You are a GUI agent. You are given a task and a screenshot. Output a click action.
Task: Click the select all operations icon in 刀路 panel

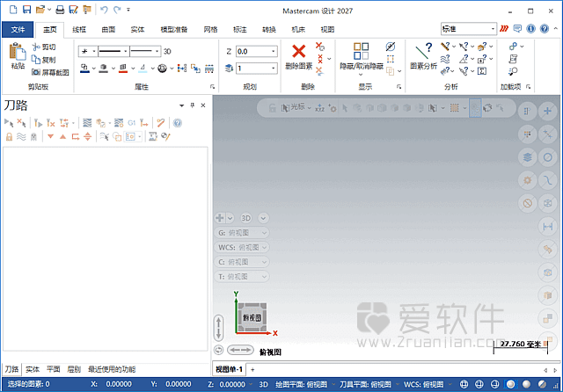(9, 123)
